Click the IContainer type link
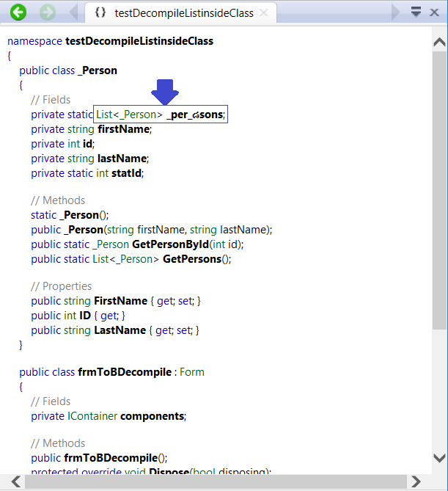 pyautogui.click(x=92, y=416)
